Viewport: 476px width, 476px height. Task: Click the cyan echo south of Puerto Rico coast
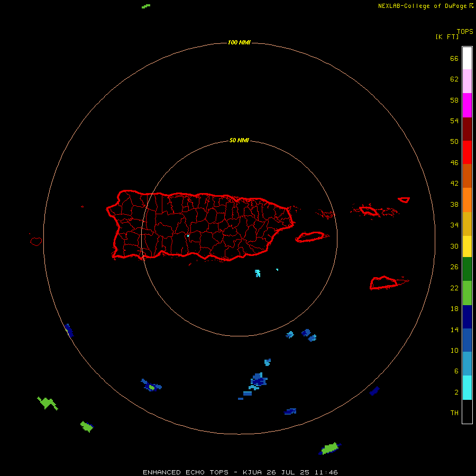click(x=258, y=273)
